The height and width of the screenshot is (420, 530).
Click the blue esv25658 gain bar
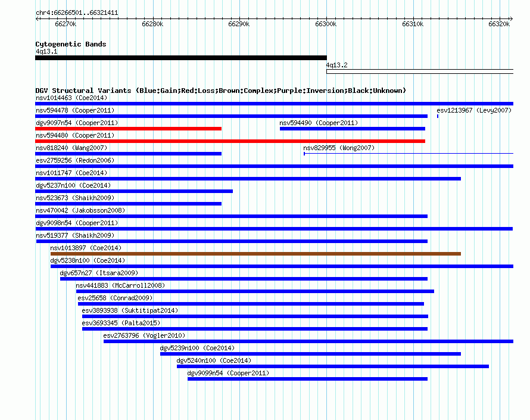point(251,304)
